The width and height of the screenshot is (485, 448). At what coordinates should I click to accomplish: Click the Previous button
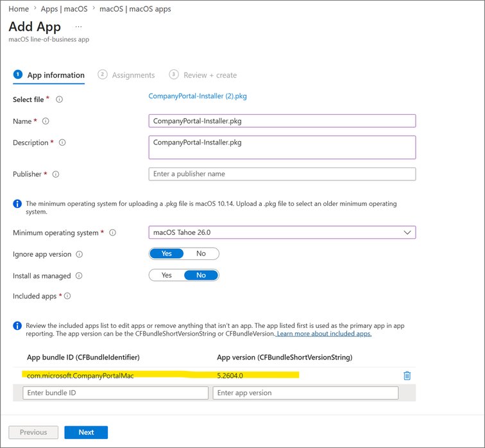pyautogui.click(x=33, y=432)
